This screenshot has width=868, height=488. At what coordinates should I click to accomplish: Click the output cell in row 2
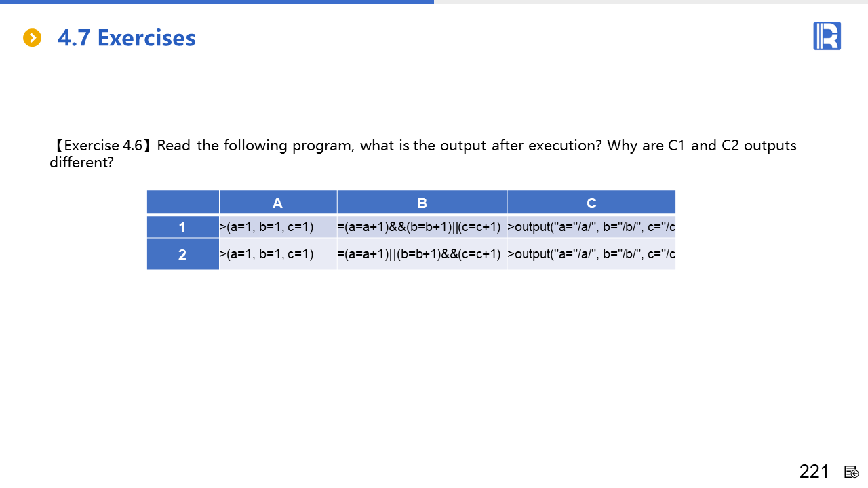pos(591,254)
